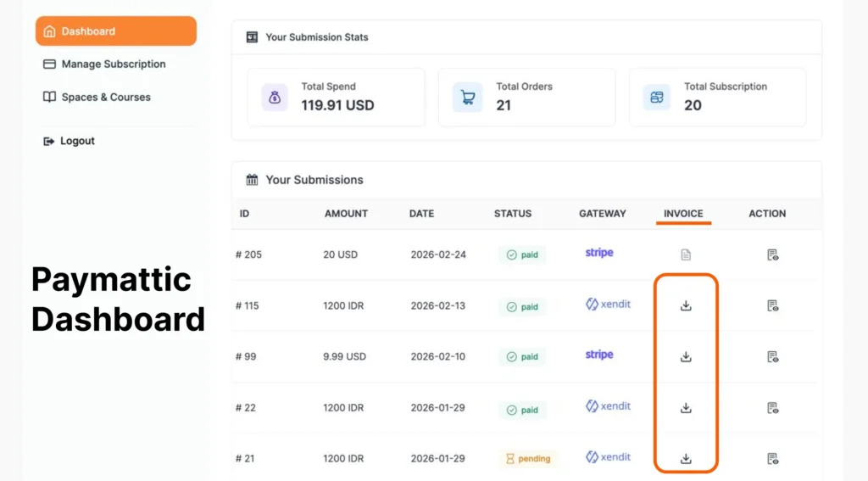The width and height of the screenshot is (868, 481).
Task: Click the Xendit logo in row #115
Action: 608,305
